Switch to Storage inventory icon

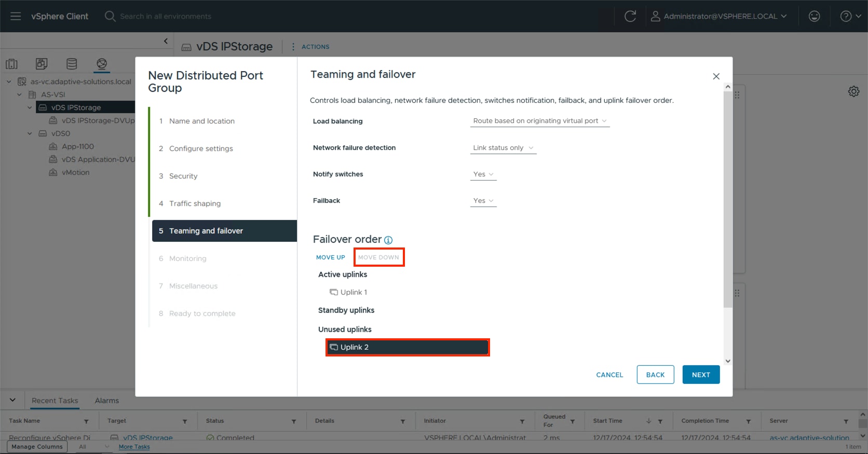point(72,64)
